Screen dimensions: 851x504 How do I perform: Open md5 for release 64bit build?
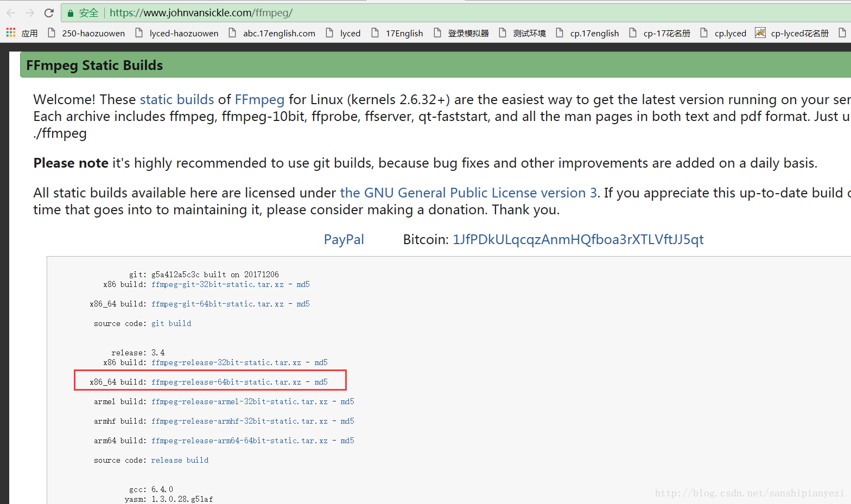pos(321,382)
